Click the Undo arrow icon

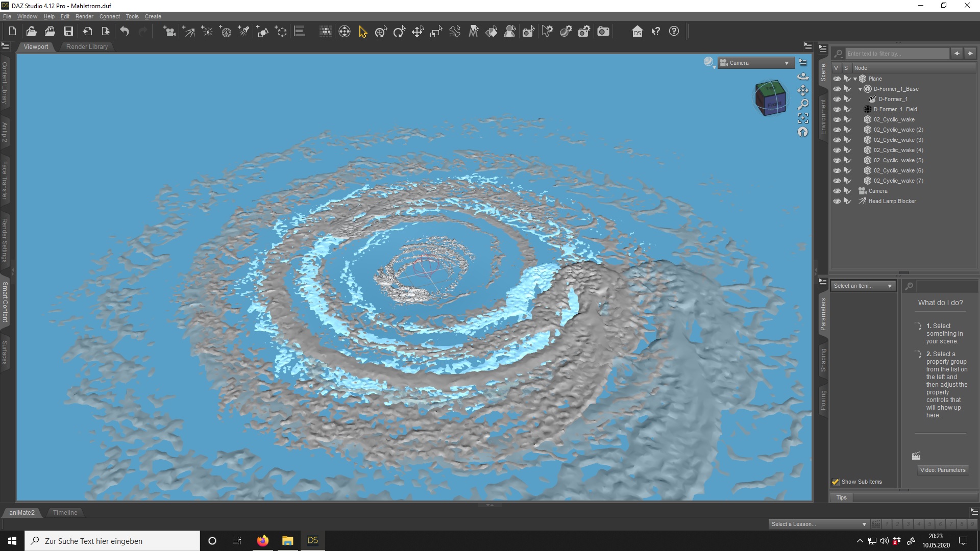click(x=125, y=32)
